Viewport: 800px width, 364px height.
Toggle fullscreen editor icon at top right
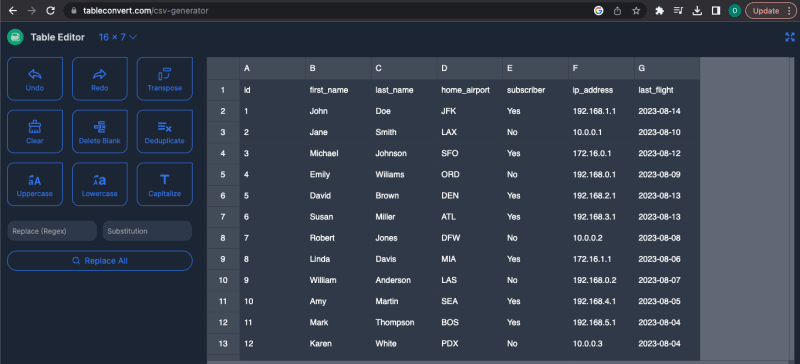point(790,37)
